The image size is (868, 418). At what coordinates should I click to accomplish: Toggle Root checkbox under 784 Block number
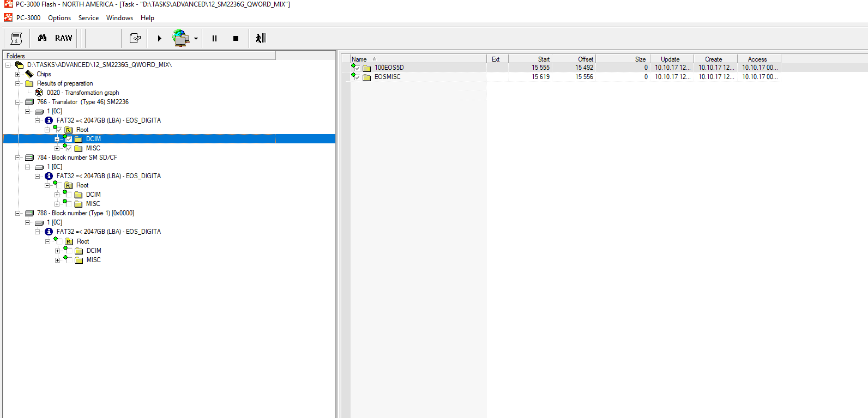(59, 185)
